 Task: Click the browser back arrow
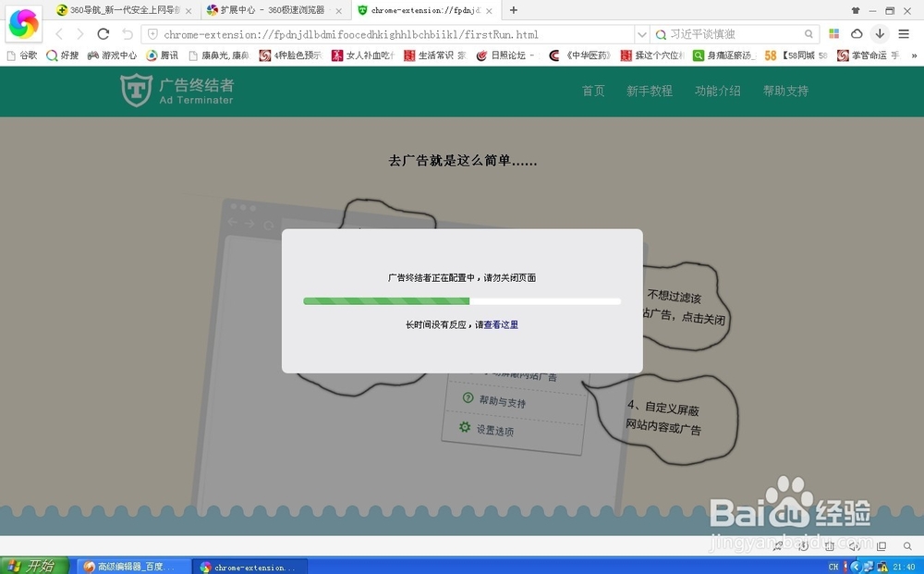59,34
